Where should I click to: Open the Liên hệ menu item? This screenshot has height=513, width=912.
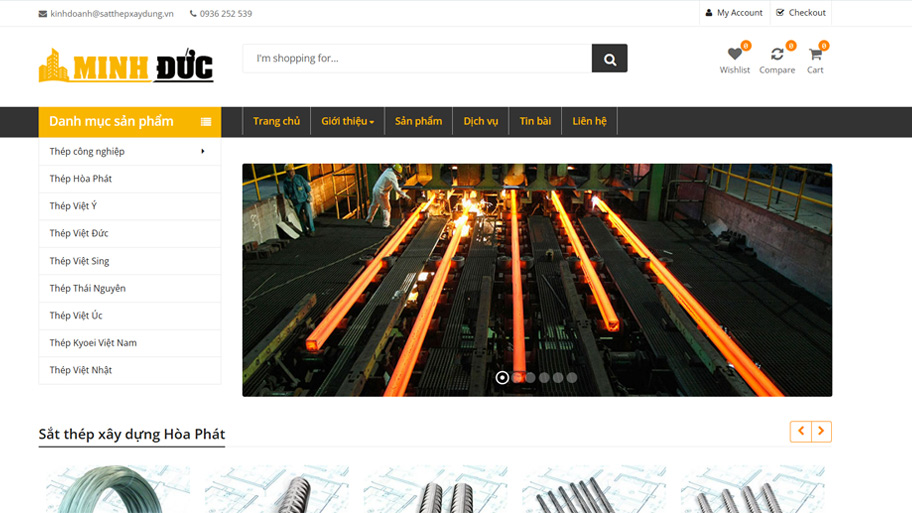589,121
